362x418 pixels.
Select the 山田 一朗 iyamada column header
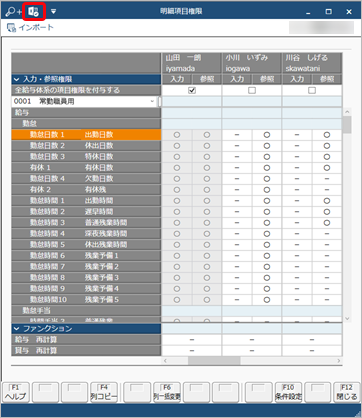pos(192,63)
